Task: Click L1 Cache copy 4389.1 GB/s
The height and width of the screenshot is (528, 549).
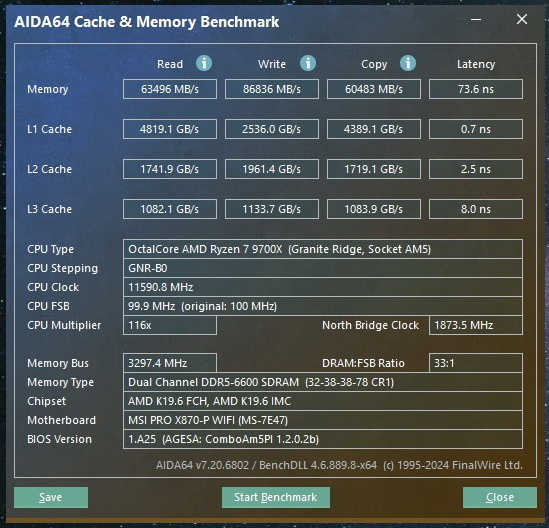Action: pyautogui.click(x=374, y=129)
